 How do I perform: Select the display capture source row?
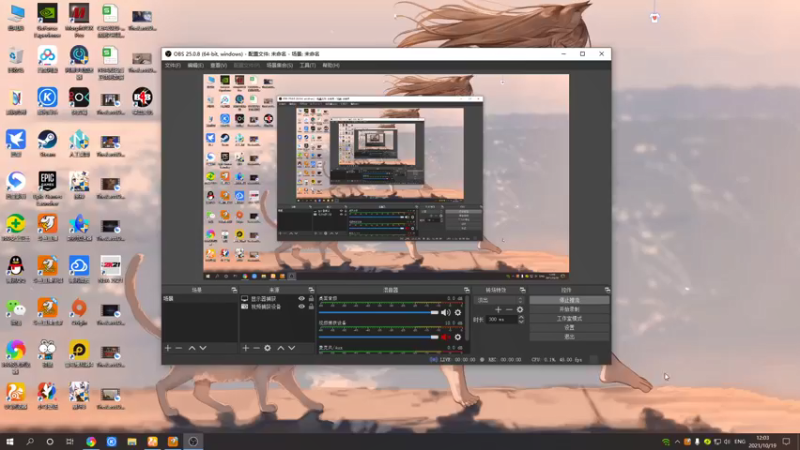[277, 298]
